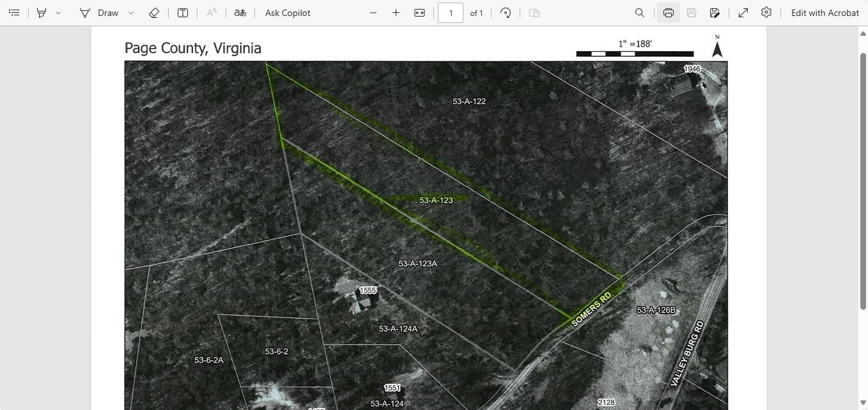Toggle fit to width view

pyautogui.click(x=419, y=13)
